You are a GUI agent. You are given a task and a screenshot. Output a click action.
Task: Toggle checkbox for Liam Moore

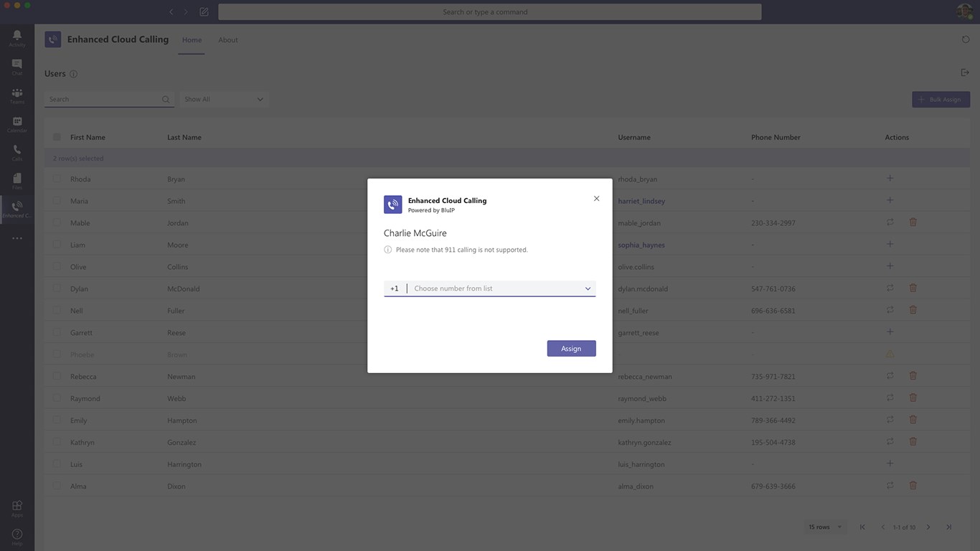pos(57,245)
